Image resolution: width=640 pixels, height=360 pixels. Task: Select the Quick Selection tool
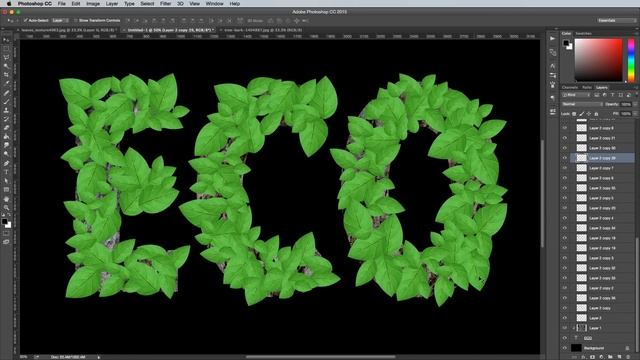click(x=6, y=66)
